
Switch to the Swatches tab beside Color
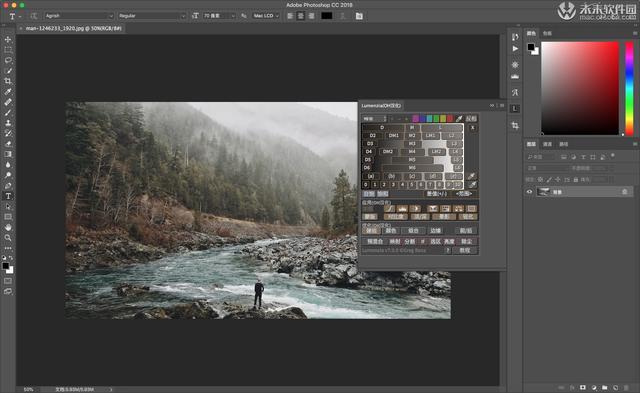click(547, 33)
